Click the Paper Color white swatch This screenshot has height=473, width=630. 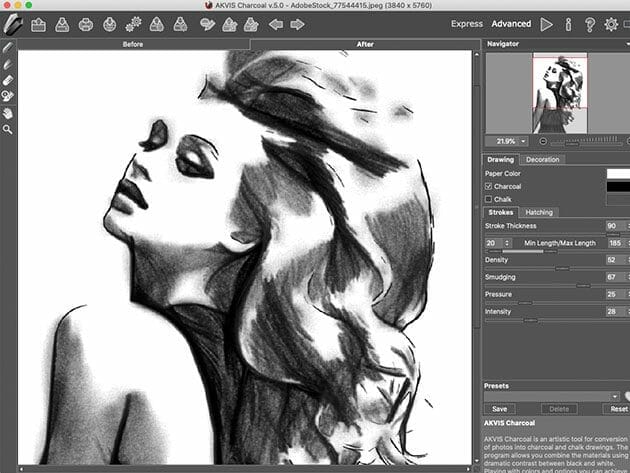tap(618, 173)
